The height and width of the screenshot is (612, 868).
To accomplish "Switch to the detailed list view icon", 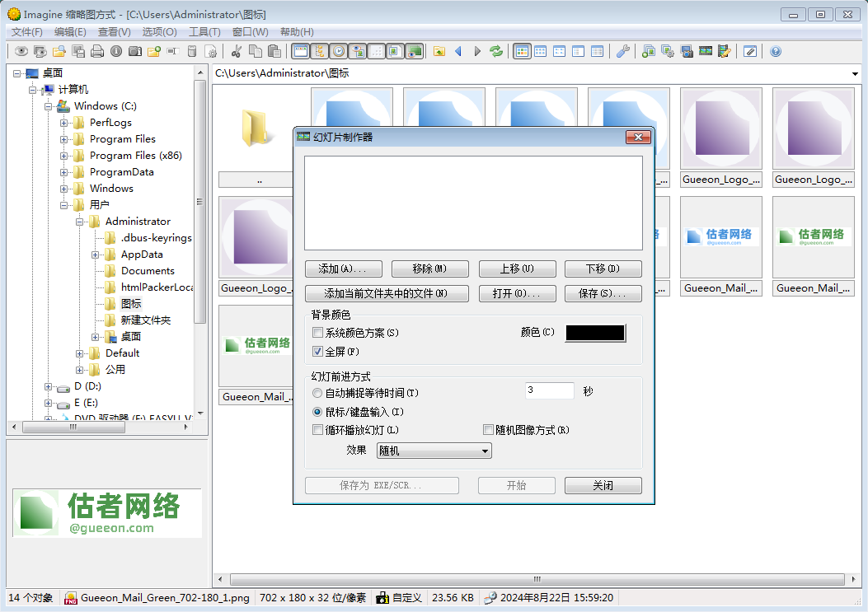I will point(598,51).
